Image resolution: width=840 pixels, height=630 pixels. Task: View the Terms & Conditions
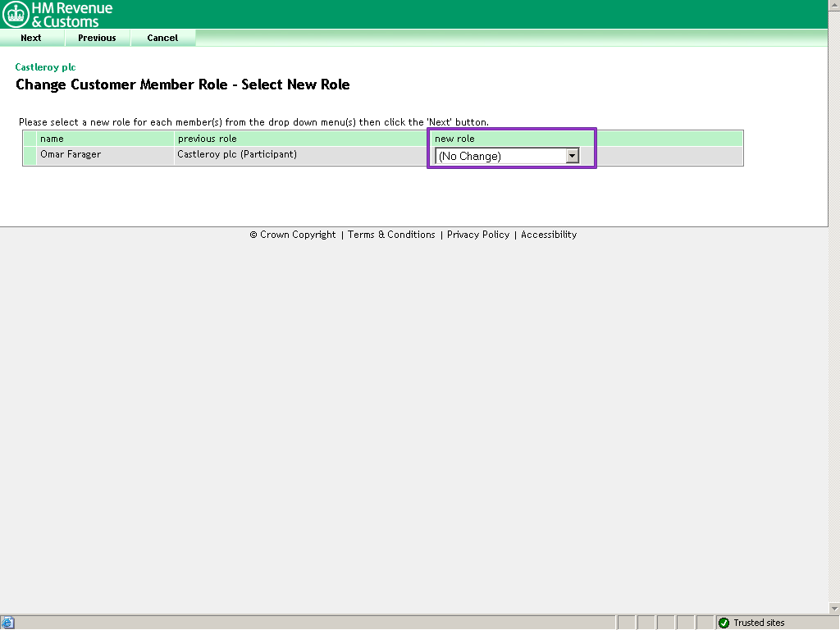point(391,235)
